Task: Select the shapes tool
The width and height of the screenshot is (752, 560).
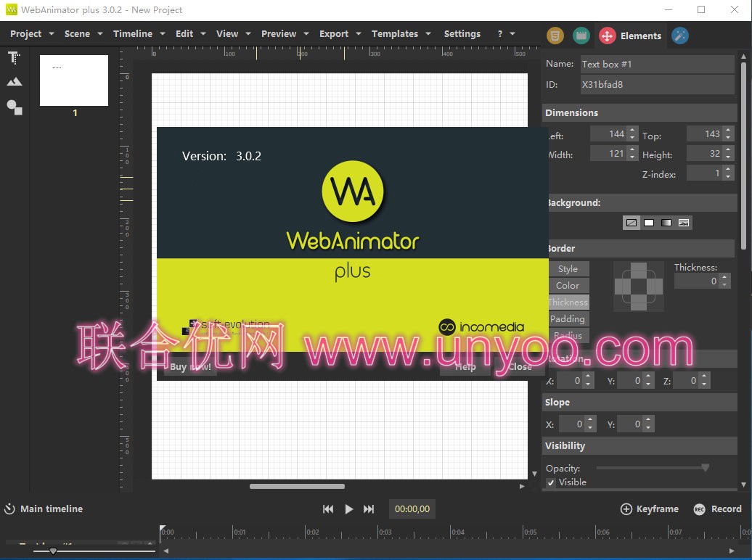Action: coord(15,107)
